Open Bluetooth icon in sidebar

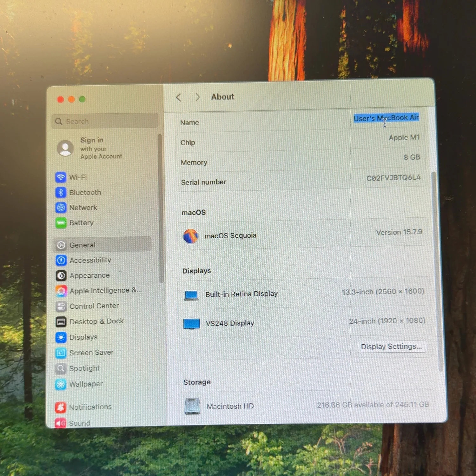click(61, 192)
